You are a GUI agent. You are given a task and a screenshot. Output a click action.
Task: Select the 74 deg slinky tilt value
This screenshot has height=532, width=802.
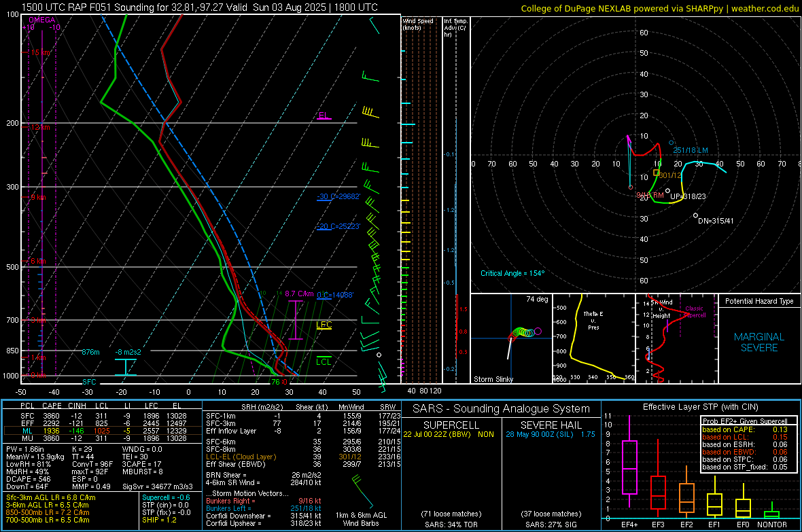pyautogui.click(x=537, y=299)
